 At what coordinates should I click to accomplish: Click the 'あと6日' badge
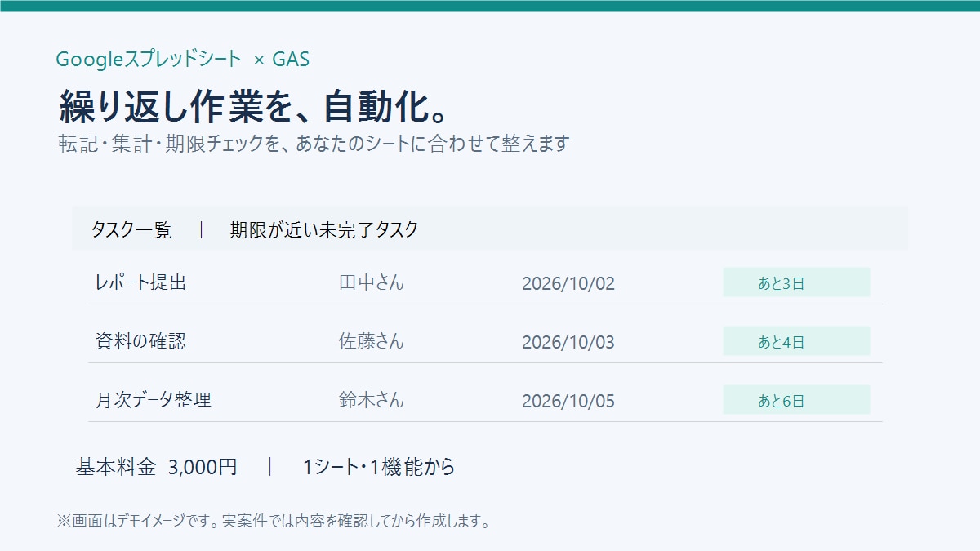click(x=796, y=400)
